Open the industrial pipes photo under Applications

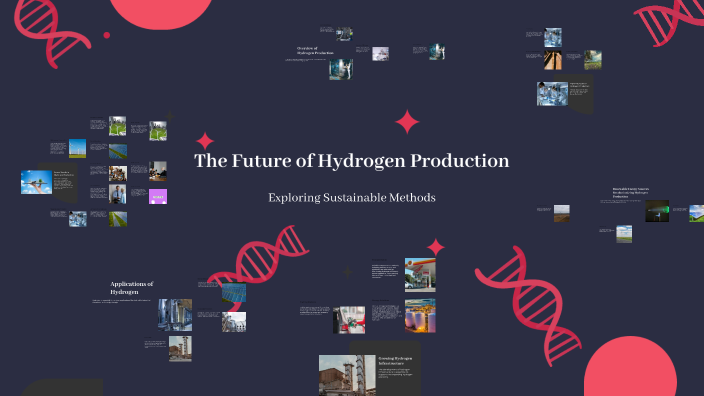click(175, 315)
